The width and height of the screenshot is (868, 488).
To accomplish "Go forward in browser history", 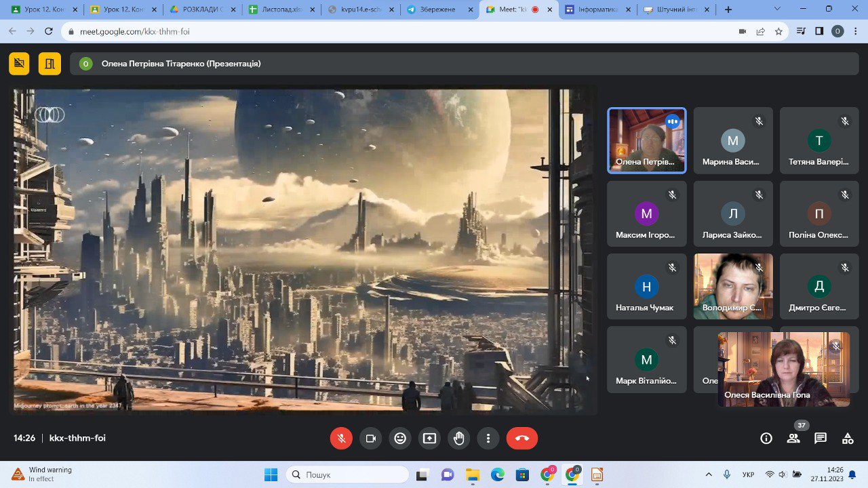I will pos(31,31).
